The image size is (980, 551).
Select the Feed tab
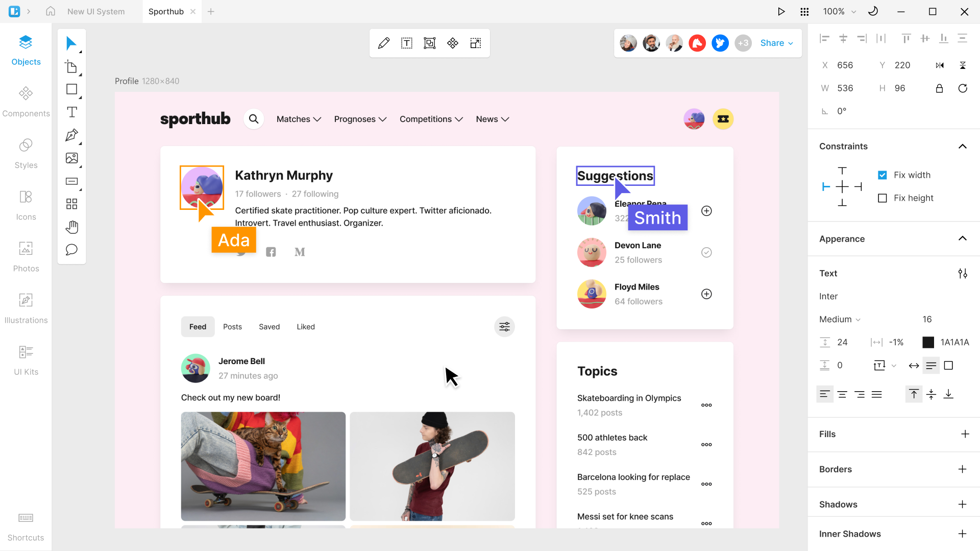(198, 327)
